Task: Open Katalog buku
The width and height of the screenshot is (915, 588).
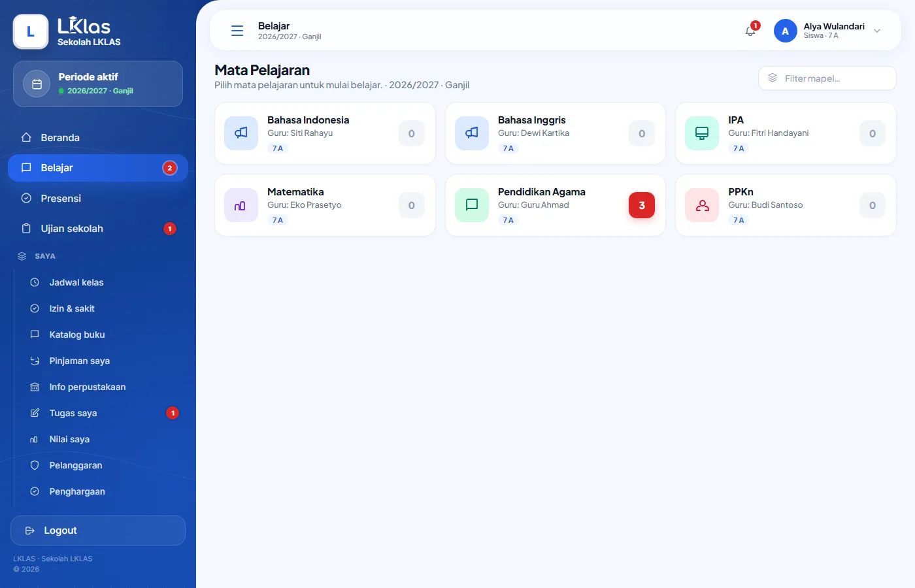Action: (x=105, y=335)
